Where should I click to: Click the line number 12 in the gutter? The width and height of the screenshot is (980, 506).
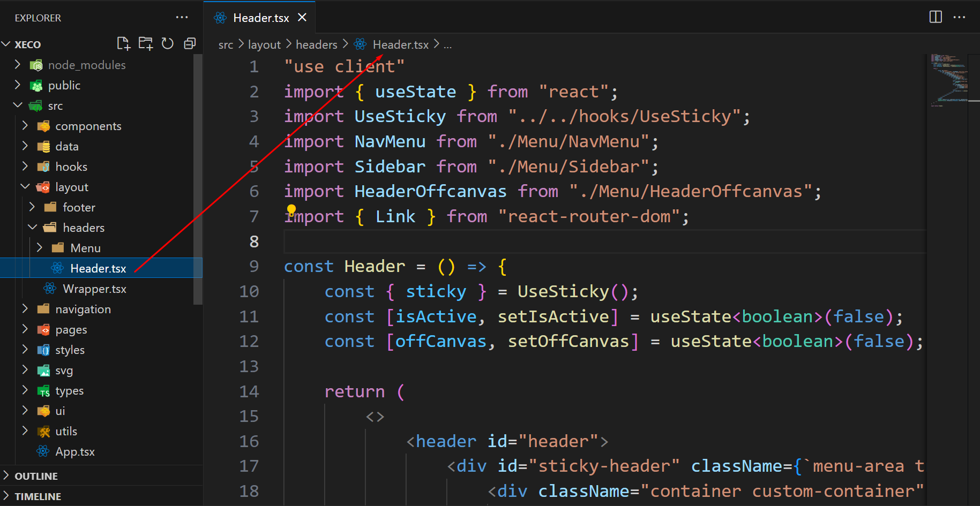point(249,341)
